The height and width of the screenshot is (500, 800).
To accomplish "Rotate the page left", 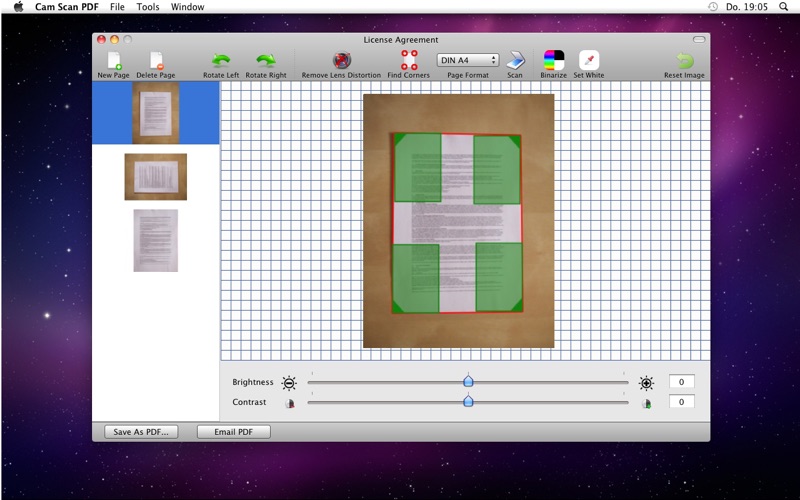I will 220,61.
